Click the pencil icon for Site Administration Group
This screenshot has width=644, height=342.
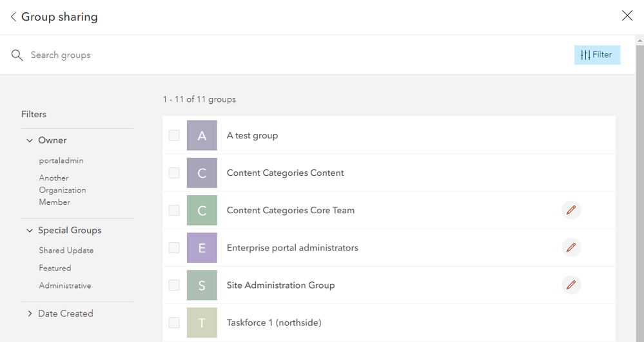click(571, 285)
